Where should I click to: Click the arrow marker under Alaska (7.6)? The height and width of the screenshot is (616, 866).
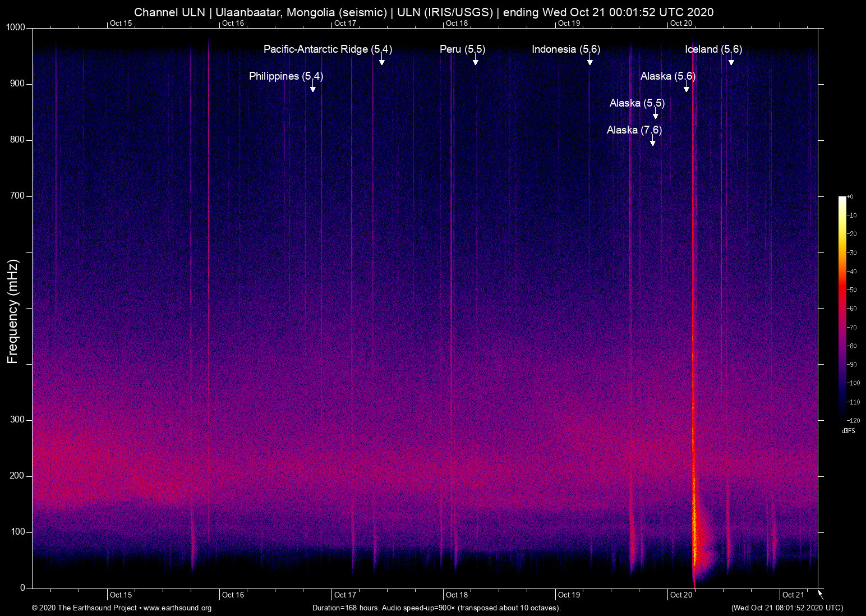(652, 141)
